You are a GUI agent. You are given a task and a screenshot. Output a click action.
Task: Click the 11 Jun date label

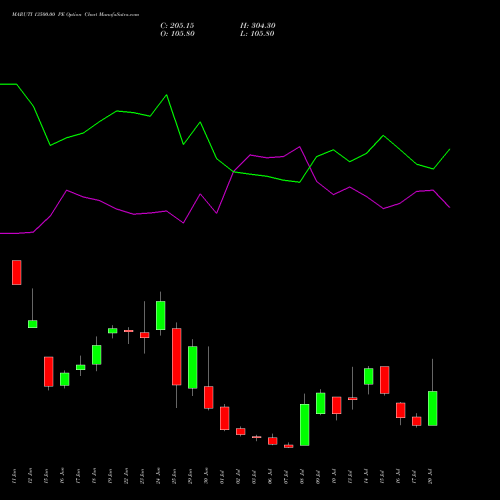click(x=14, y=476)
